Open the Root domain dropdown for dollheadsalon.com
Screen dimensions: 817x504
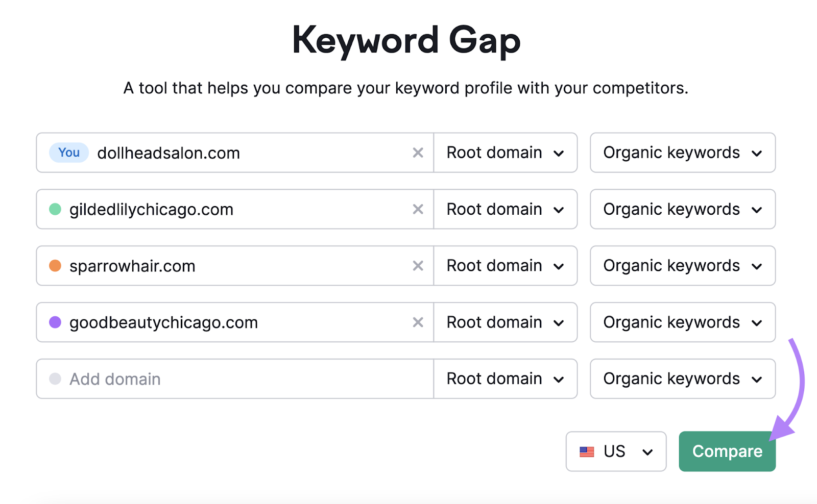[x=505, y=153]
